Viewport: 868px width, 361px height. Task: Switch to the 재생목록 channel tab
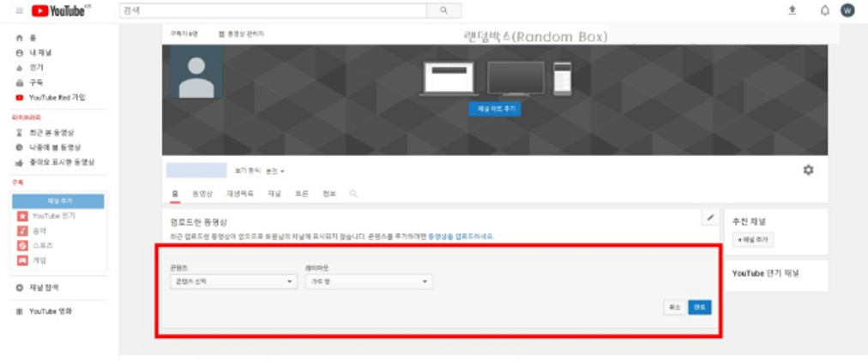point(239,194)
